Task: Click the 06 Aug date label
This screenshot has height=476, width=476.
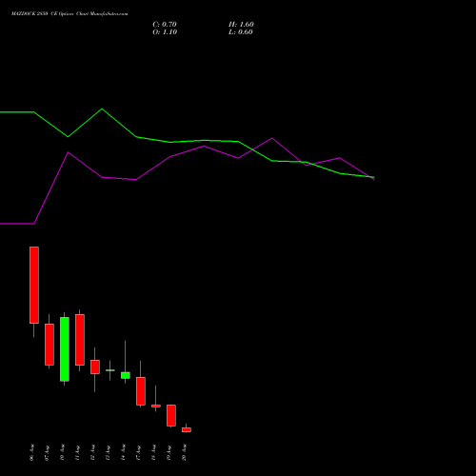Action: pyautogui.click(x=31, y=452)
